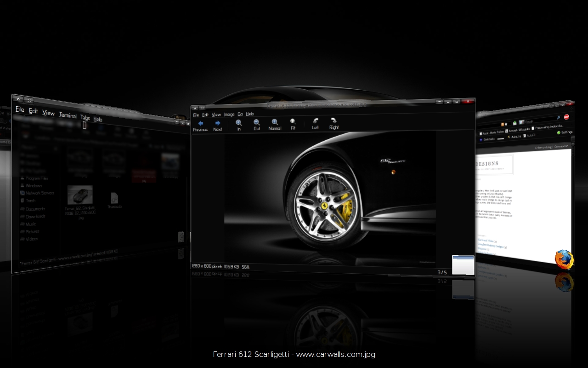Select Documents in file manager sidebar

pyautogui.click(x=32, y=209)
